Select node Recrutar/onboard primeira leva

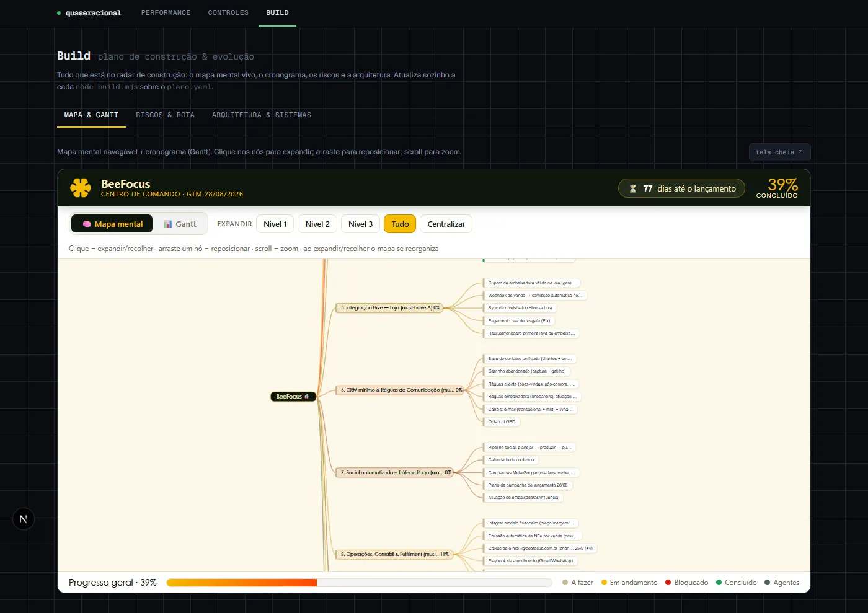point(531,333)
